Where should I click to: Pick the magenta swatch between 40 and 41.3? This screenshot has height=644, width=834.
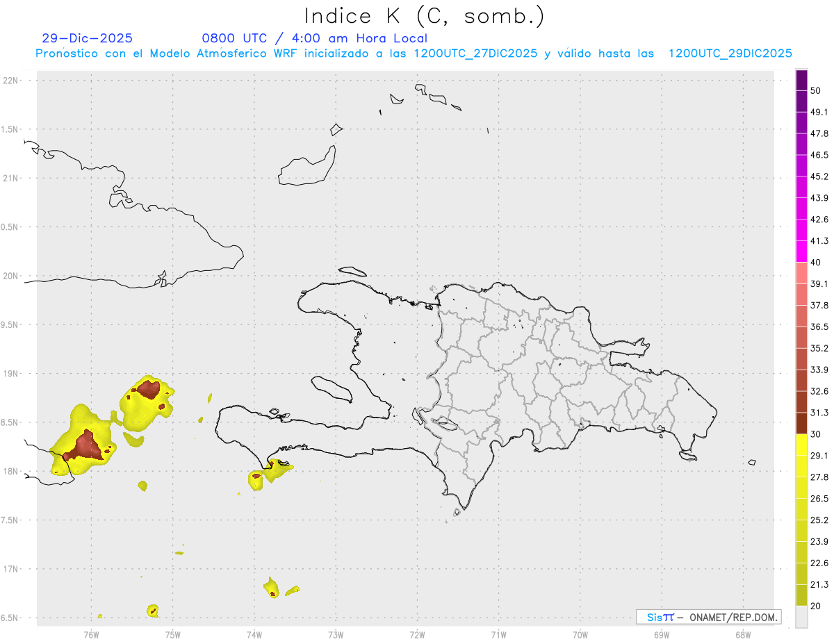click(801, 251)
